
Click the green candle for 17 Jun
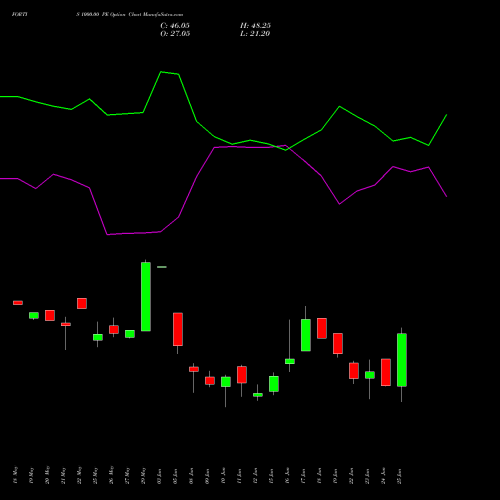pyautogui.click(x=306, y=335)
